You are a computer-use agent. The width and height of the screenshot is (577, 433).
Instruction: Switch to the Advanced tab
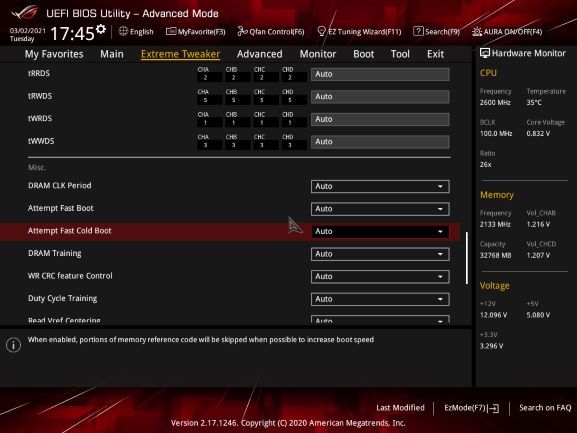[259, 54]
